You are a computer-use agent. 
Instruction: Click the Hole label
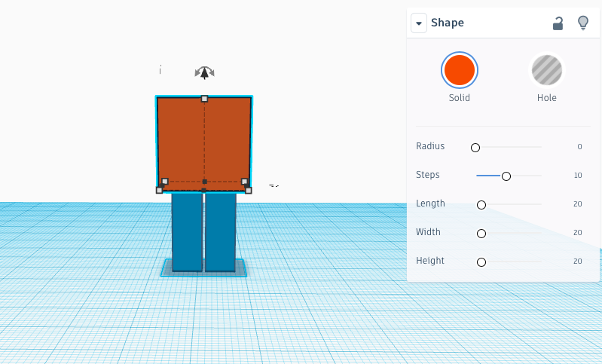(x=547, y=98)
